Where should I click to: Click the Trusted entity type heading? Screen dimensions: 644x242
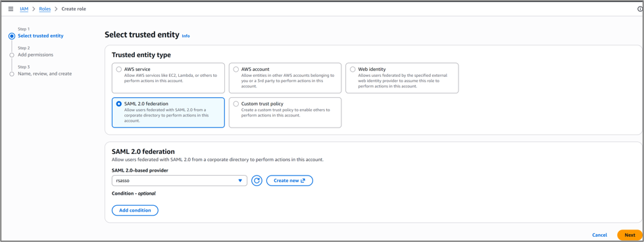pos(141,55)
